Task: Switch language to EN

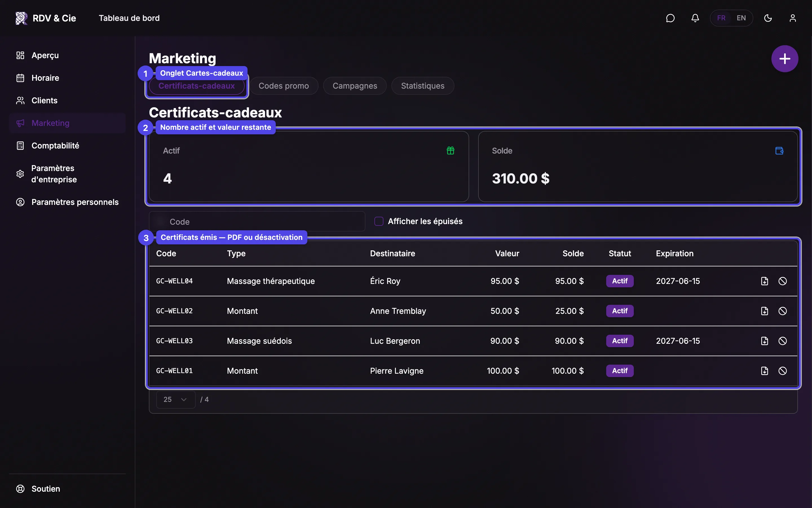Action: pyautogui.click(x=741, y=18)
